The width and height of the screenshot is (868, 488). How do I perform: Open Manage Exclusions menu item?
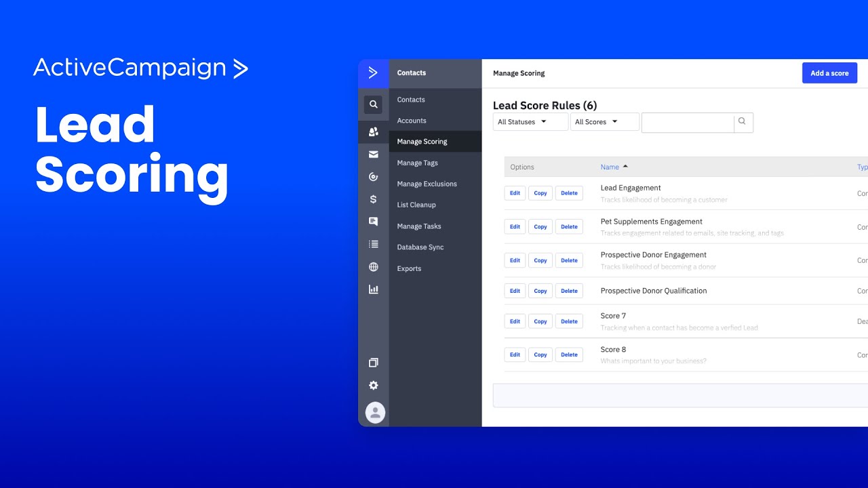click(427, 184)
